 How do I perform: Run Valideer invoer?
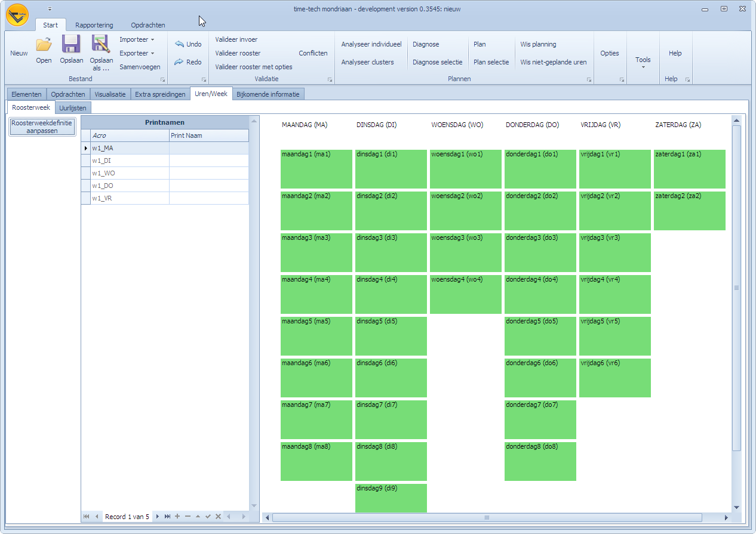(x=236, y=39)
